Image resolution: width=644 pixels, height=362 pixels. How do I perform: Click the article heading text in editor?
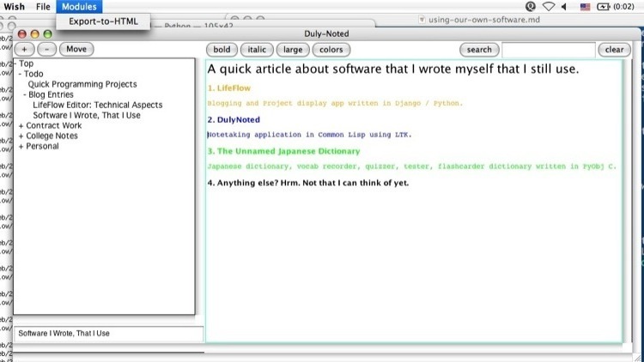393,69
